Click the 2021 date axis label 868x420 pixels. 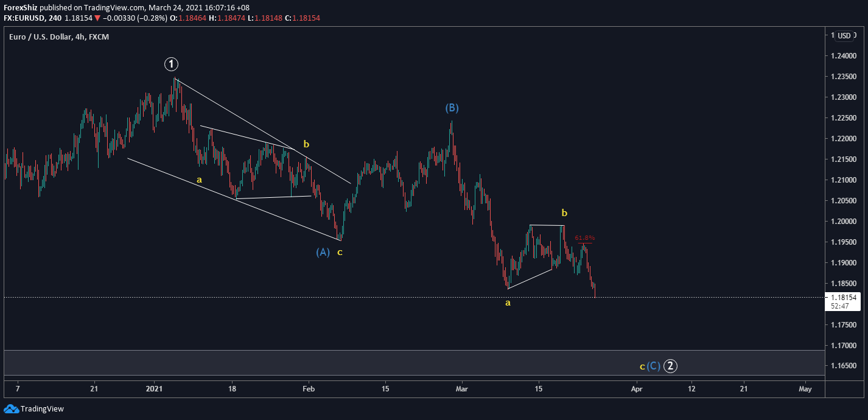(x=155, y=388)
